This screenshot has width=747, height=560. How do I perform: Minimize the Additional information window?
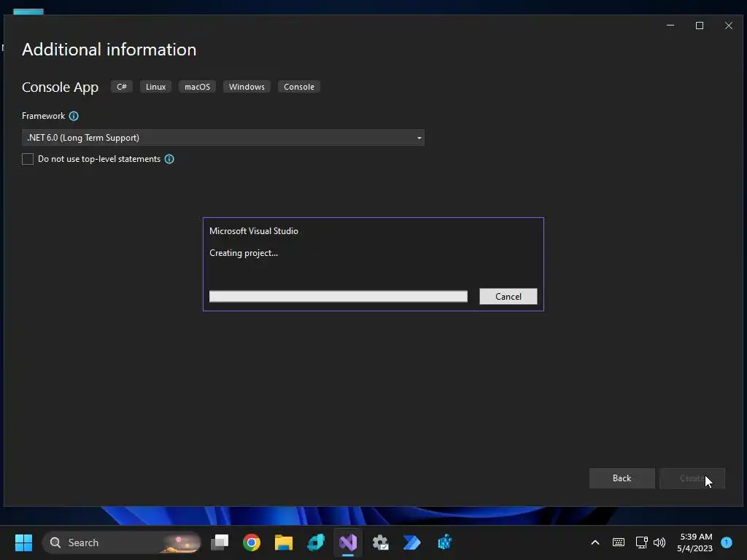tap(670, 26)
